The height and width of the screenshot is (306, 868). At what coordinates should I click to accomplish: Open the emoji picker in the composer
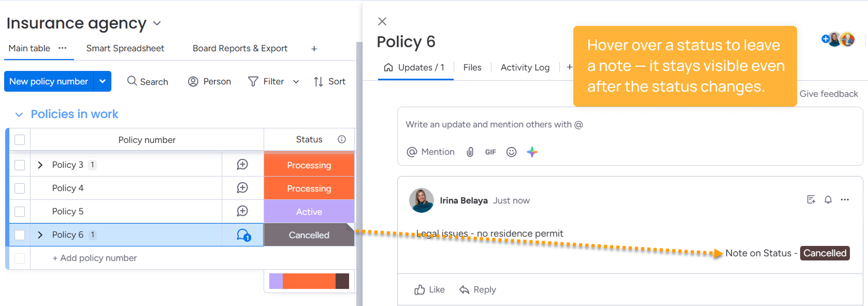pyautogui.click(x=512, y=152)
